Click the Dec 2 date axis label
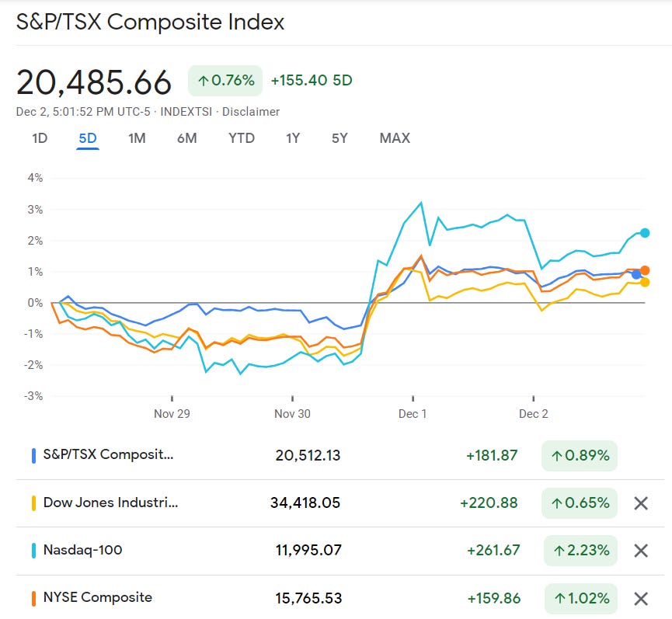672x619 pixels. point(534,414)
